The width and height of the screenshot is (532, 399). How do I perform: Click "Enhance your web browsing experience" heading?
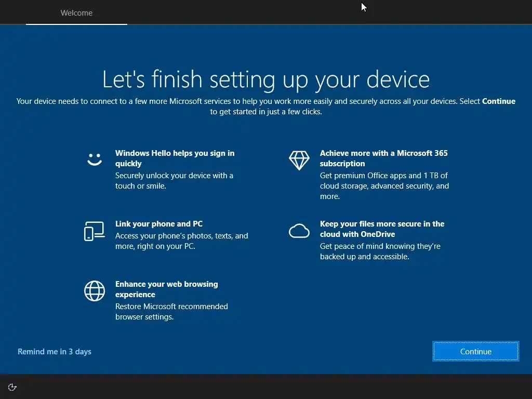point(167,289)
